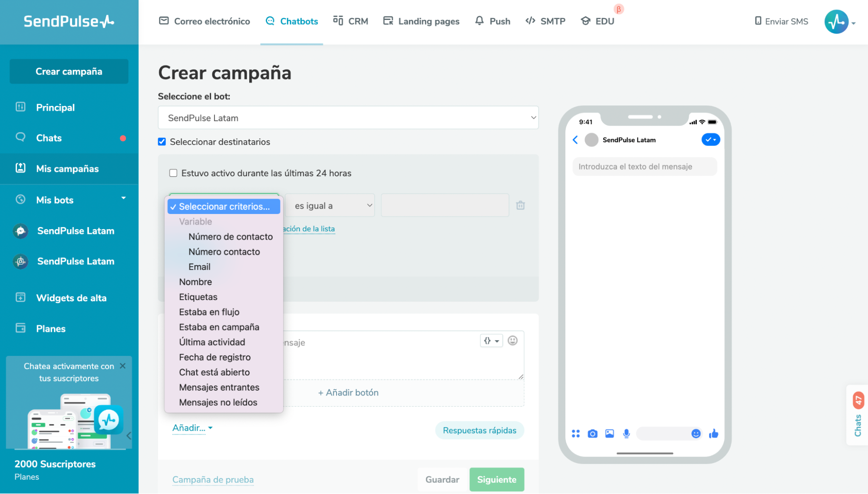Open the CRM tab
Screen dimensions: 868x494
[350, 21]
